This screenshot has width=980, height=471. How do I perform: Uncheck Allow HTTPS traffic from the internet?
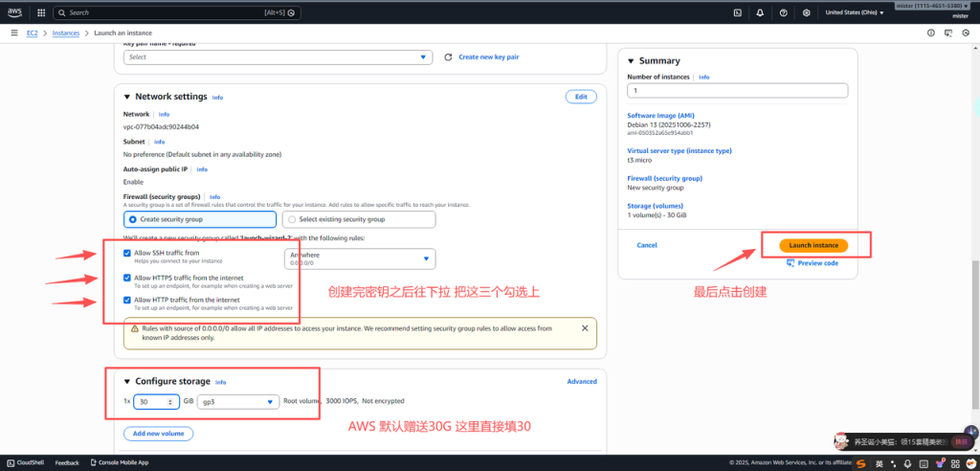coord(127,278)
